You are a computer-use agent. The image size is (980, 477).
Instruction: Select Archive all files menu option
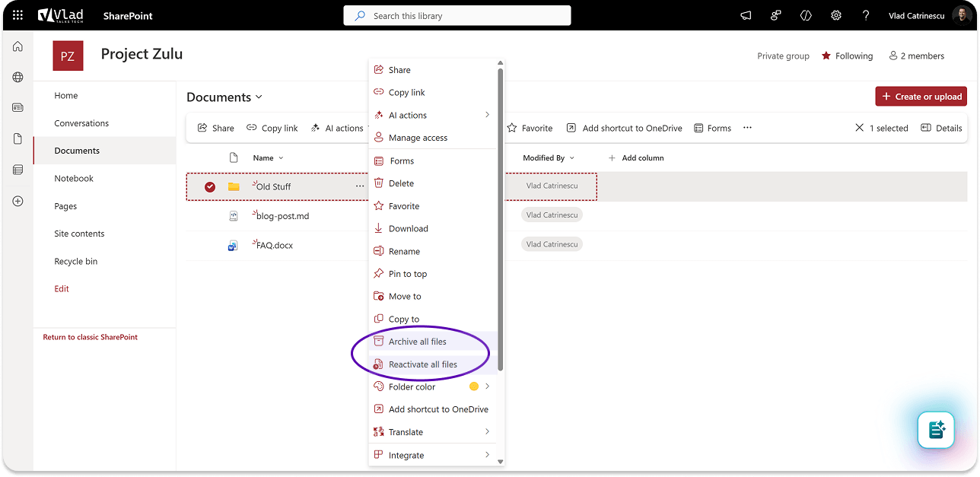[417, 342]
